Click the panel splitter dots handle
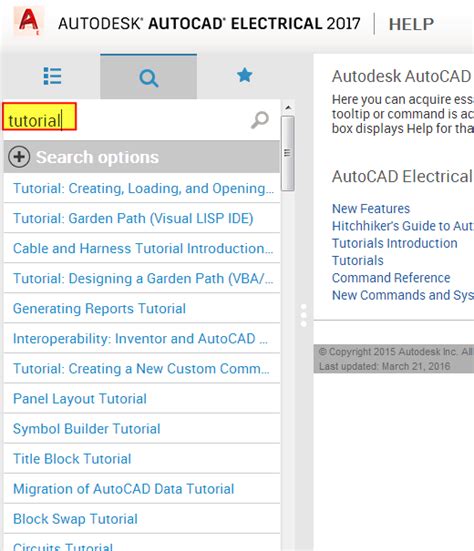Viewport: 474px width, 551px height. pyautogui.click(x=304, y=316)
